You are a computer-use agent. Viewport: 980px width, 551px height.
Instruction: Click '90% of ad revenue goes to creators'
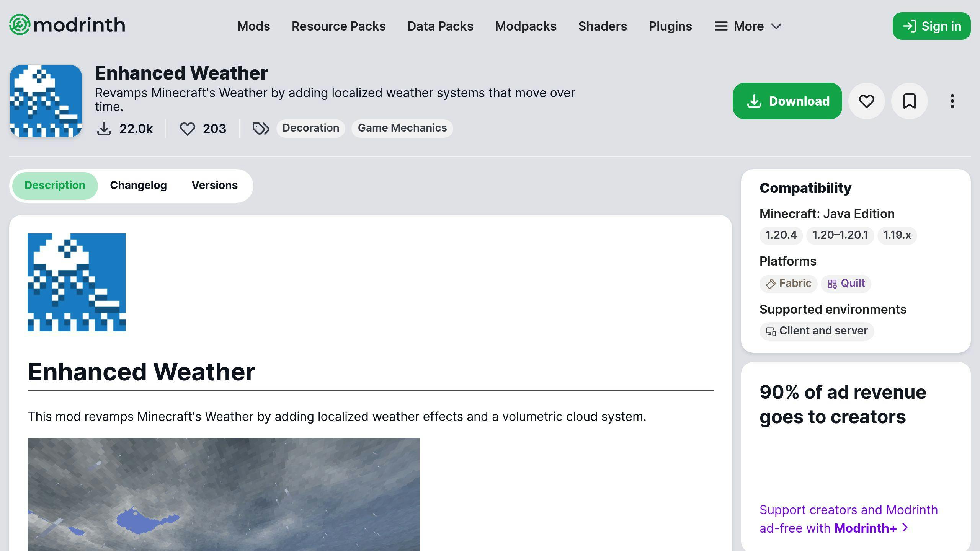(843, 404)
